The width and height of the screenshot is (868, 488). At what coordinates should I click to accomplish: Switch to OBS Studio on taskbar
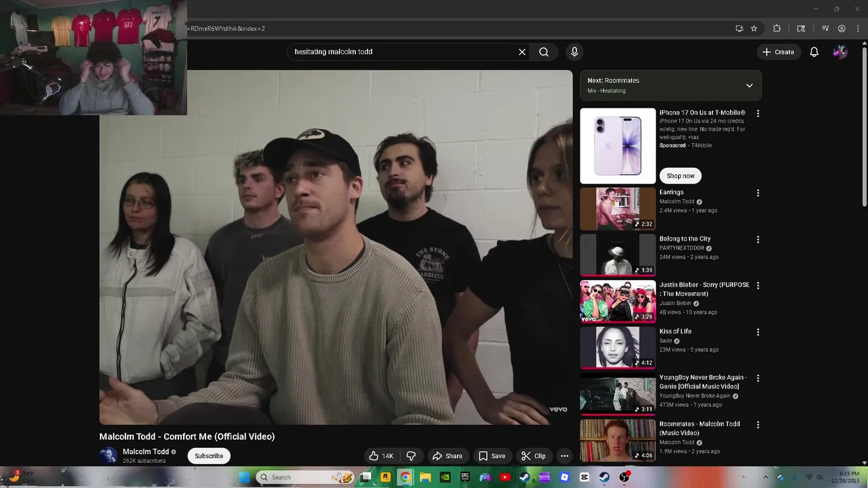pos(625,477)
